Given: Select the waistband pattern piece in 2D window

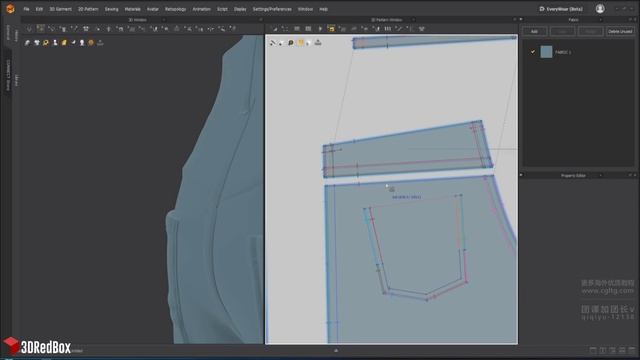Looking at the screenshot, I should [408, 150].
